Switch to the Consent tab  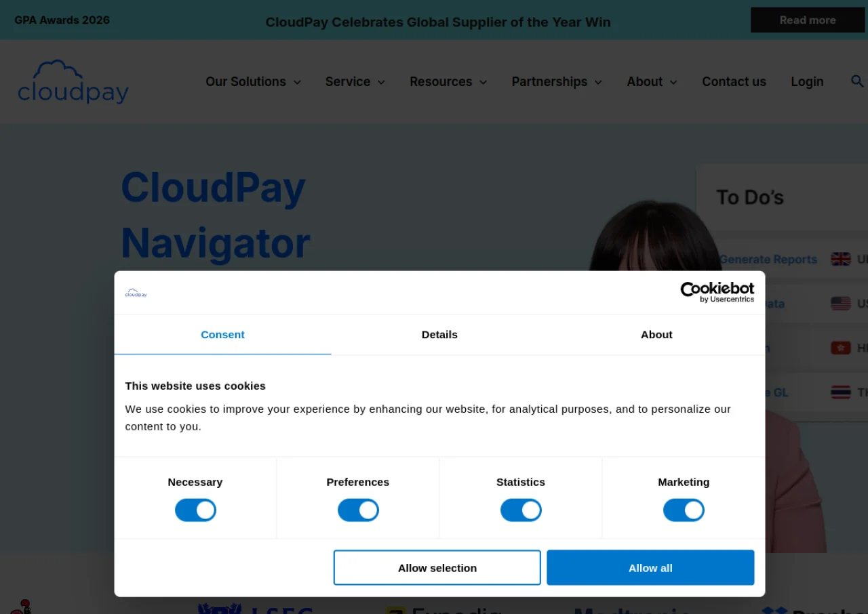(x=222, y=335)
